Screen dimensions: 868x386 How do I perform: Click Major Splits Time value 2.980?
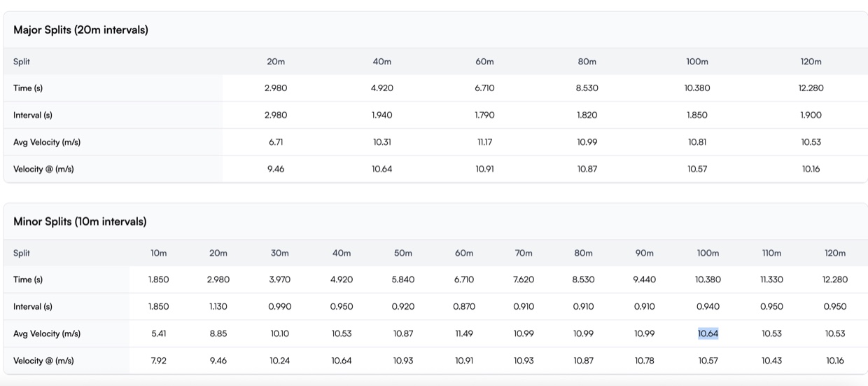coord(276,88)
